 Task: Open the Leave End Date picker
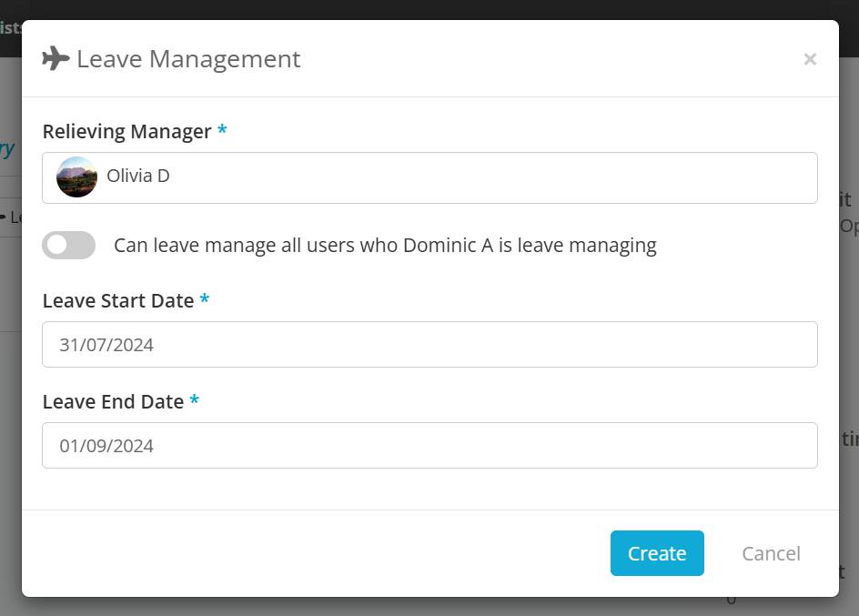pos(429,445)
